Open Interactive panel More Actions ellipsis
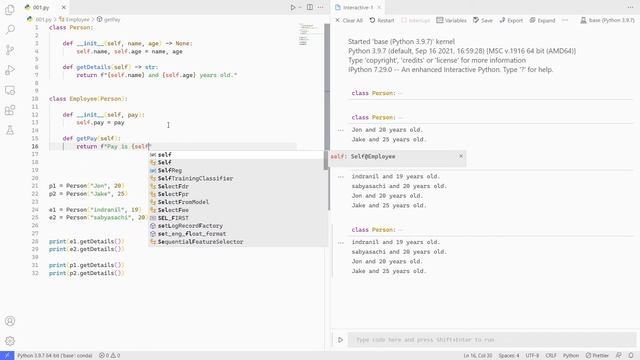Image resolution: width=640 pixels, height=360 pixels. click(631, 7)
